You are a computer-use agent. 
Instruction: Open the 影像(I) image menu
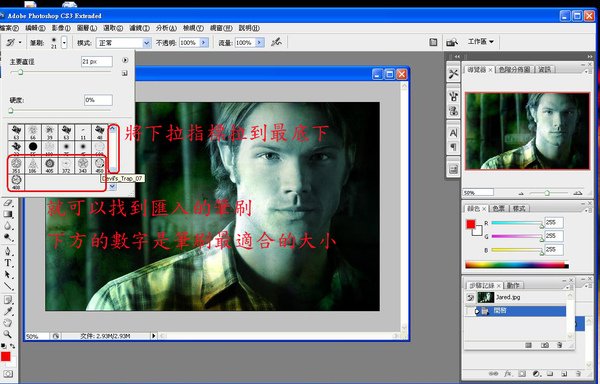pos(61,28)
